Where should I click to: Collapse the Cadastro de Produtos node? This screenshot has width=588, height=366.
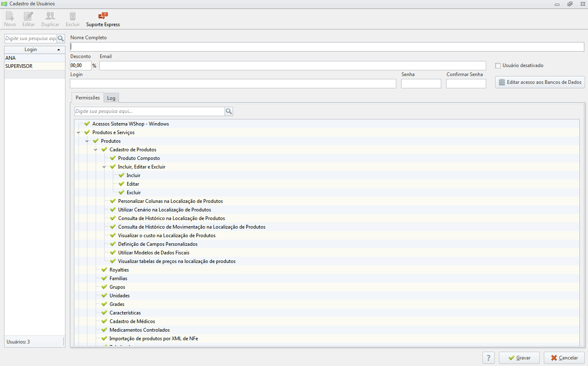click(96, 150)
